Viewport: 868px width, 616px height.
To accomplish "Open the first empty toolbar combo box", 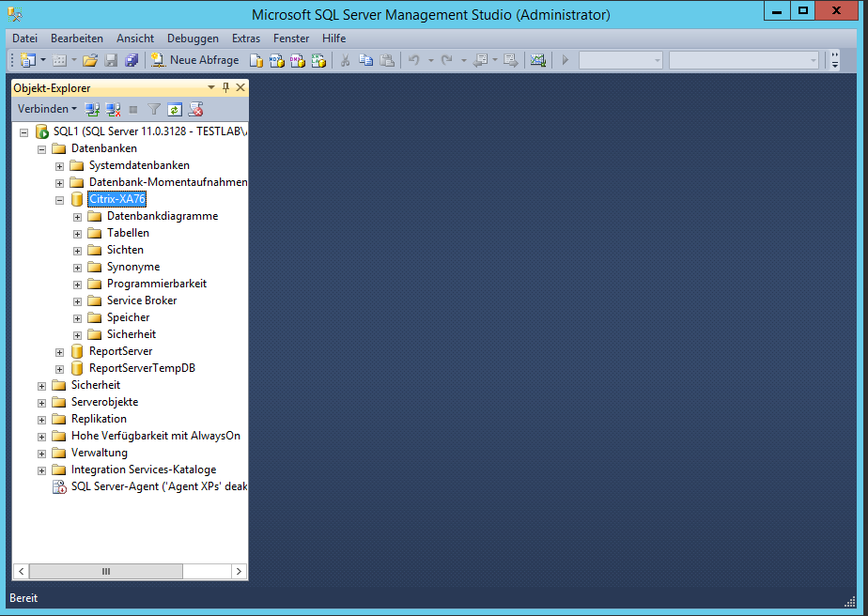I will (621, 60).
